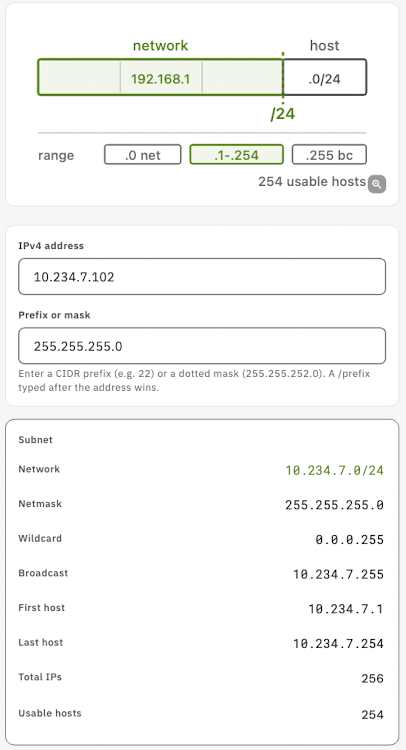The image size is (406, 750).
Task: Click the .0/24 host block
Action: [325, 77]
